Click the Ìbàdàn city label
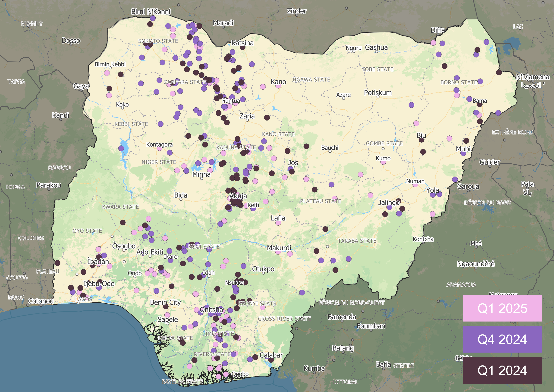This screenshot has width=554, height=392. [x=98, y=261]
